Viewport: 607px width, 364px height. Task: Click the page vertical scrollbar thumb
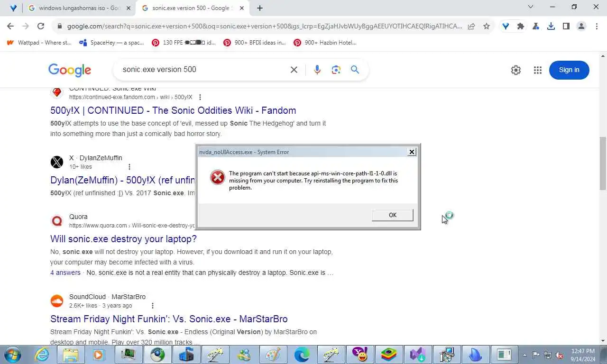click(603, 163)
